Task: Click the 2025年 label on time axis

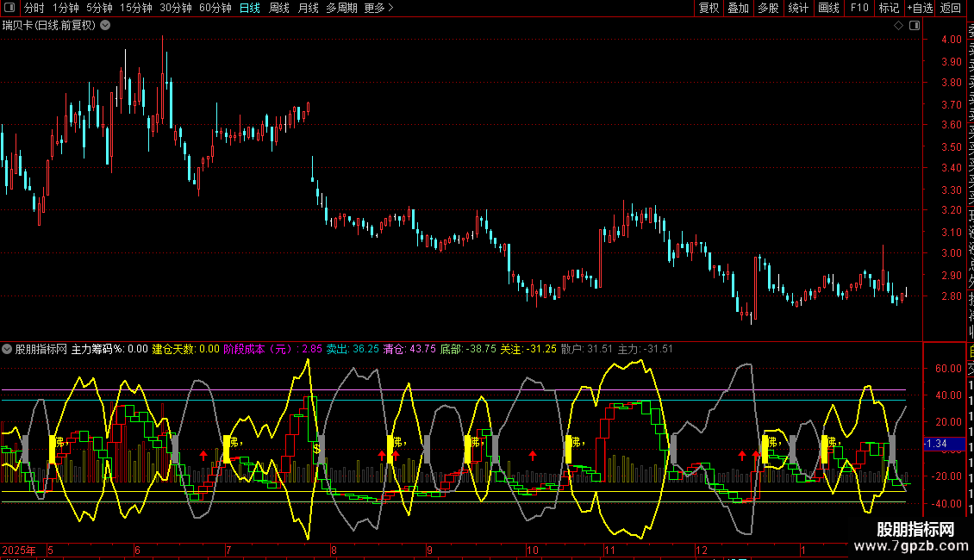Action: click(x=20, y=550)
